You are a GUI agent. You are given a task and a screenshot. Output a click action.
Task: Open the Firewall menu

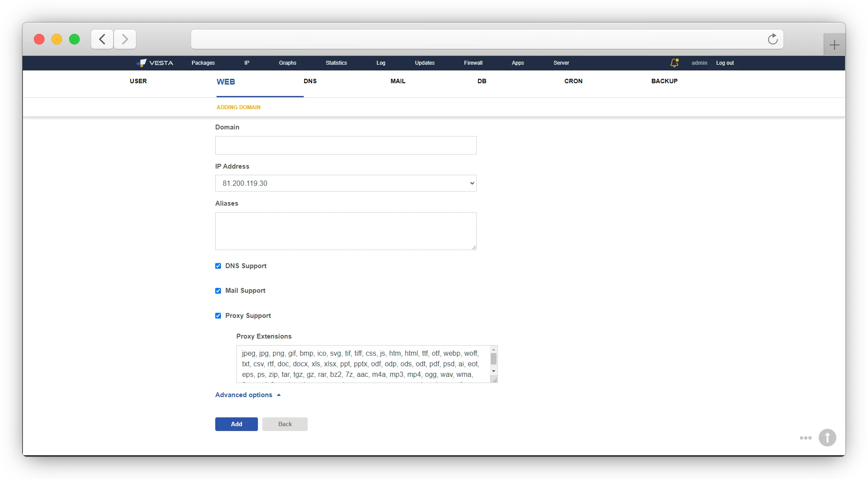473,63
